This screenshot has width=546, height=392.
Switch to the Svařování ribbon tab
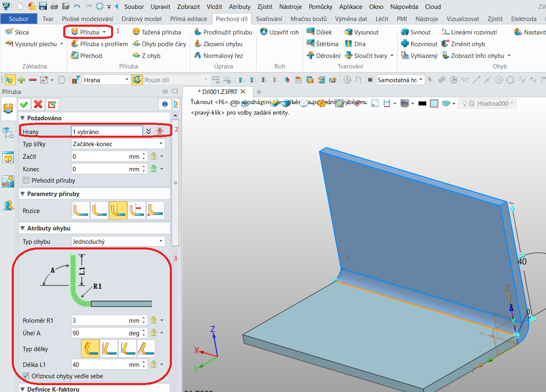(269, 19)
